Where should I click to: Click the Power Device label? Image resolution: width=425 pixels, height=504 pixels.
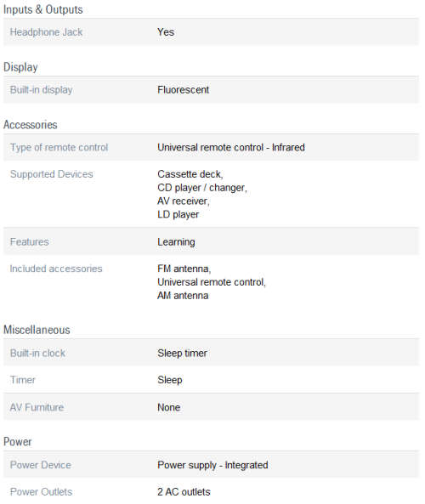click(41, 465)
